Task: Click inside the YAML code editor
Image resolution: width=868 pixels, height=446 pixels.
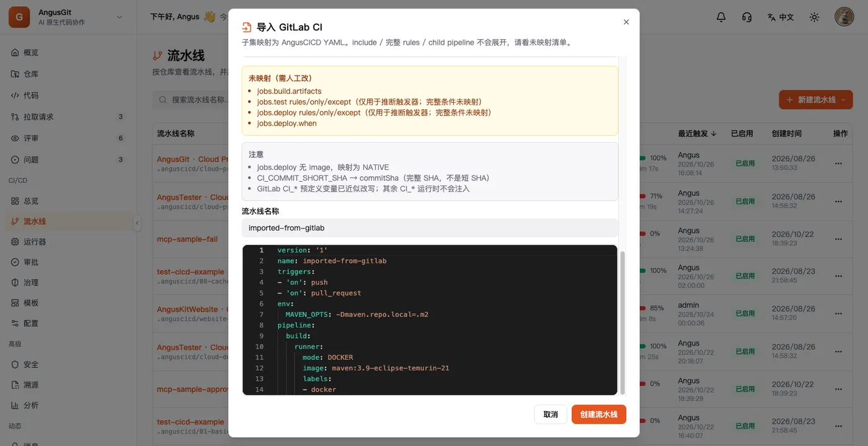Action: tap(430, 320)
